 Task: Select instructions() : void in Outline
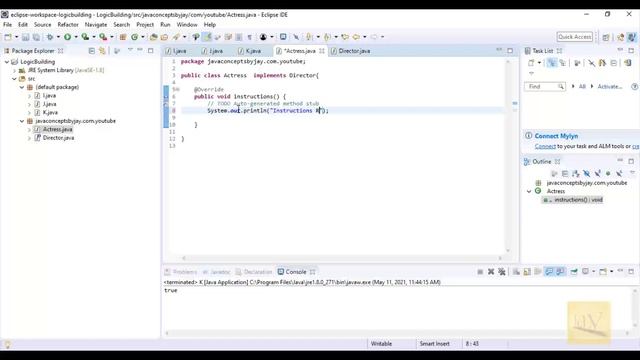(x=572, y=200)
